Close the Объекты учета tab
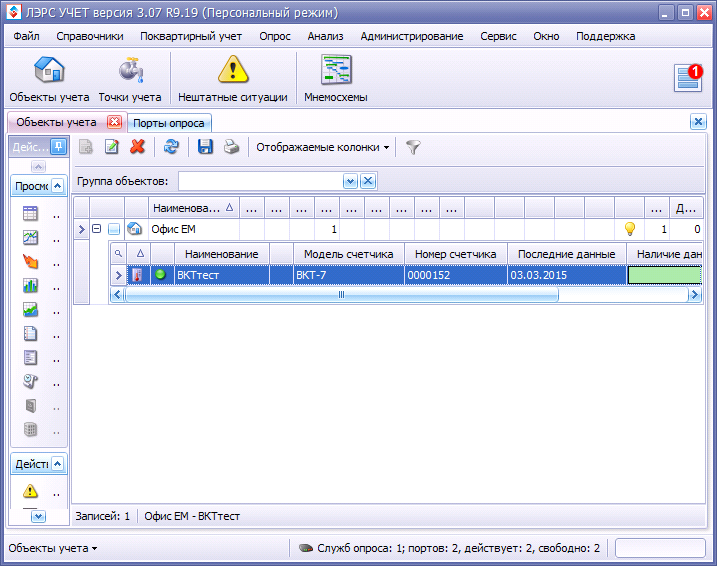The height and width of the screenshot is (566, 717). tap(114, 122)
